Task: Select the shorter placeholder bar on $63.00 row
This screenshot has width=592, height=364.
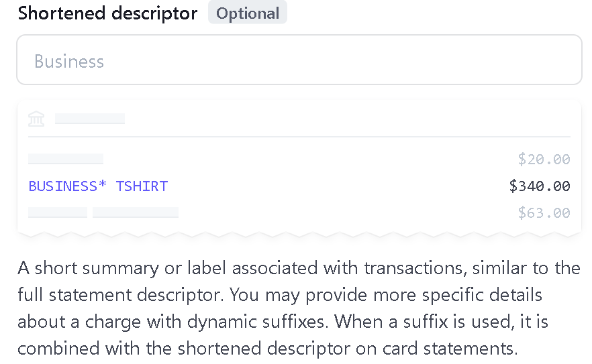Action: [x=58, y=213]
